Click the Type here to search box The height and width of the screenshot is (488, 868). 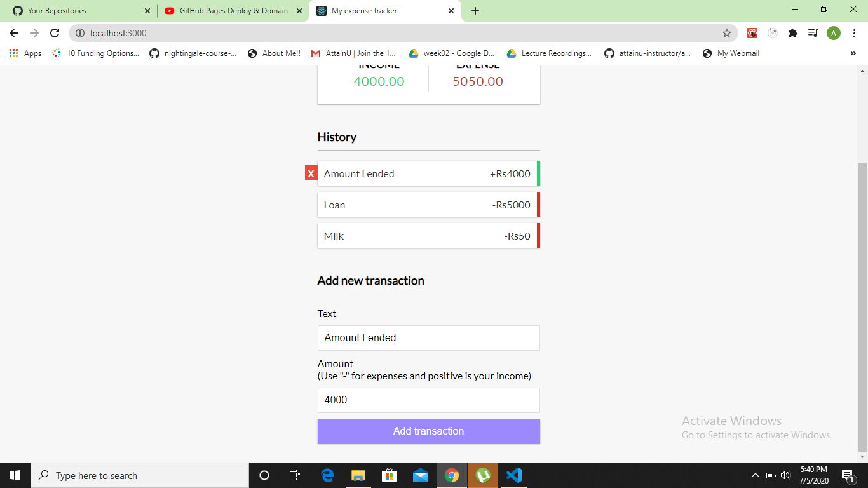(x=140, y=475)
